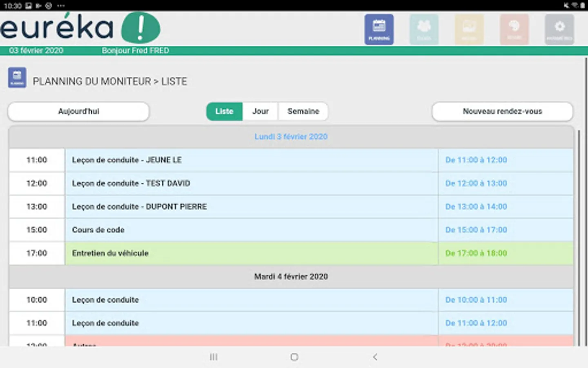
Task: Switch the planning view to Semaine
Action: point(303,111)
